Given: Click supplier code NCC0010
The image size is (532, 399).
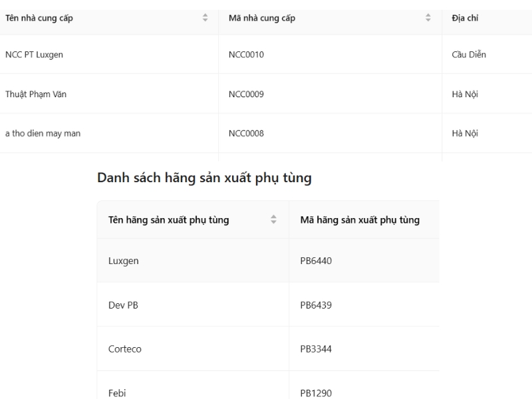Looking at the screenshot, I should (x=246, y=55).
